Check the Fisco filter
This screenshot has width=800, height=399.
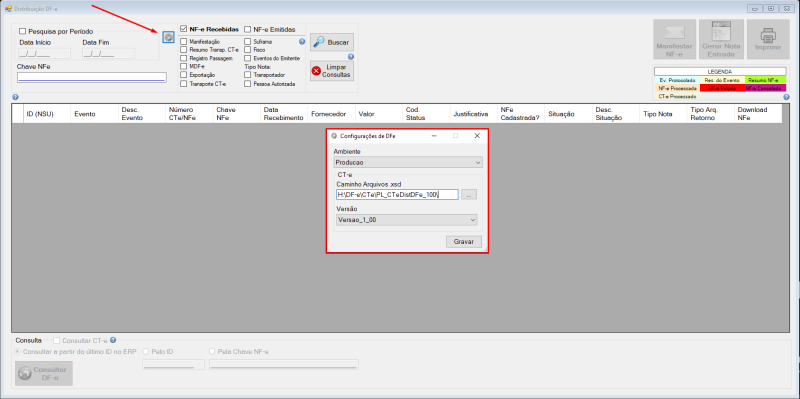point(247,50)
